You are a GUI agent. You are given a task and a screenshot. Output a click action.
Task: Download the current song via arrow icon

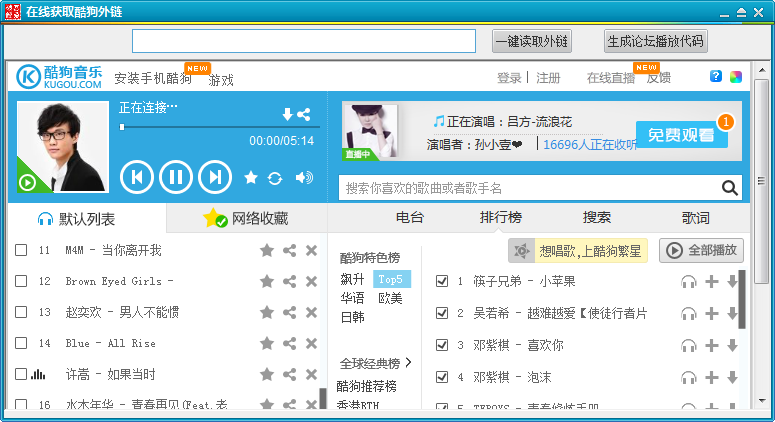tap(287, 115)
